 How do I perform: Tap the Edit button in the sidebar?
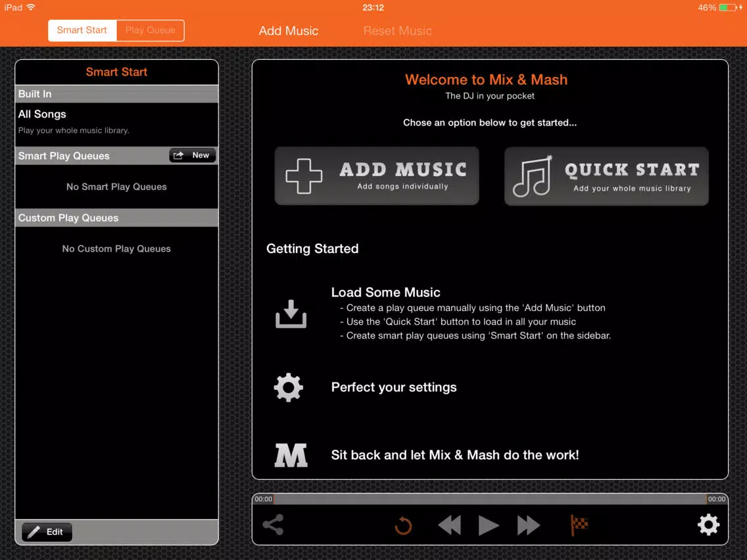click(47, 532)
